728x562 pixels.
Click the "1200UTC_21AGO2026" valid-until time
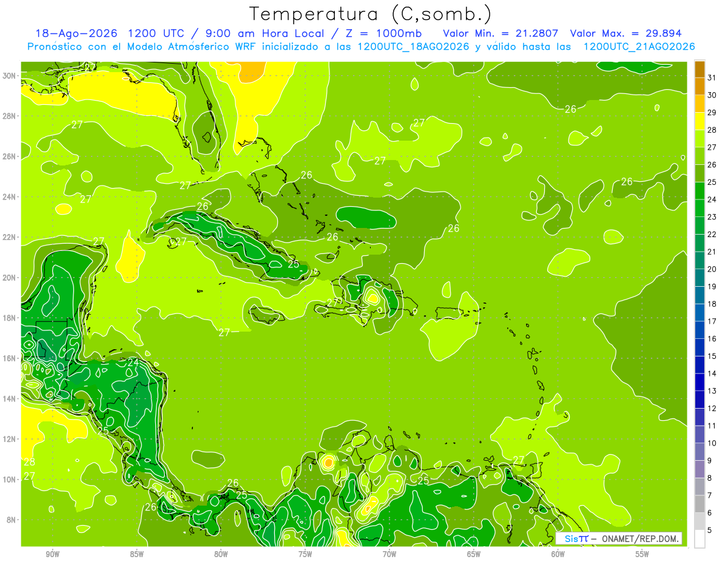(639, 47)
